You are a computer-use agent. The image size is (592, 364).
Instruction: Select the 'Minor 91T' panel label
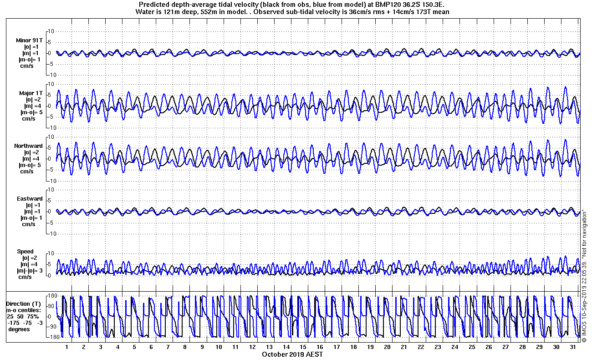[x=30, y=40]
